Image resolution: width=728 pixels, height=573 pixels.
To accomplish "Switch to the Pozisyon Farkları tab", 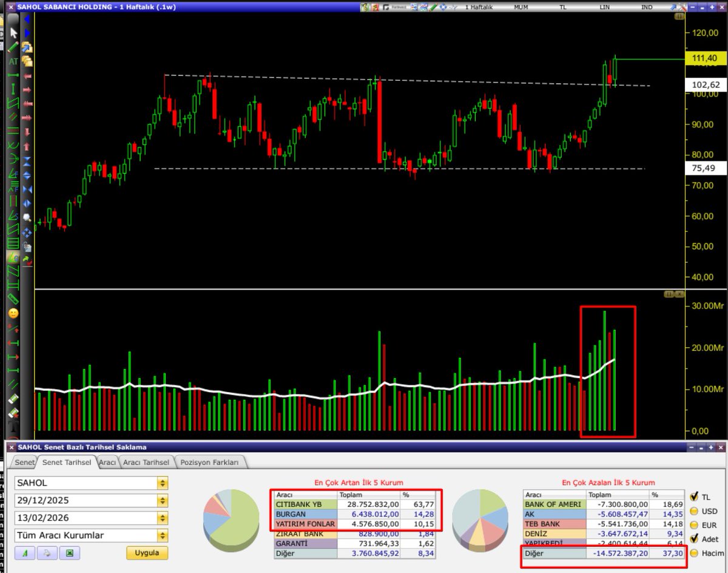I will pyautogui.click(x=209, y=462).
